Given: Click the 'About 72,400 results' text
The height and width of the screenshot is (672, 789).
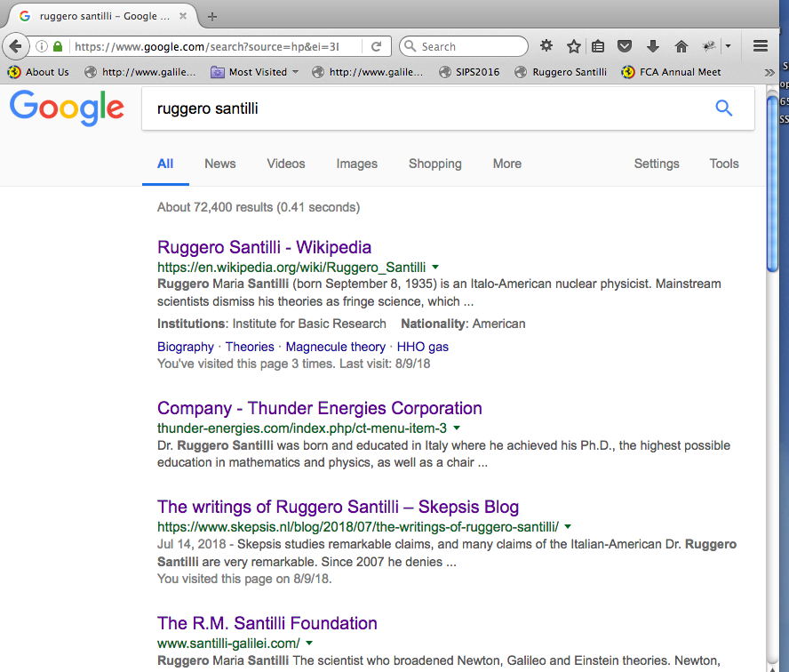Looking at the screenshot, I should pyautogui.click(x=259, y=207).
